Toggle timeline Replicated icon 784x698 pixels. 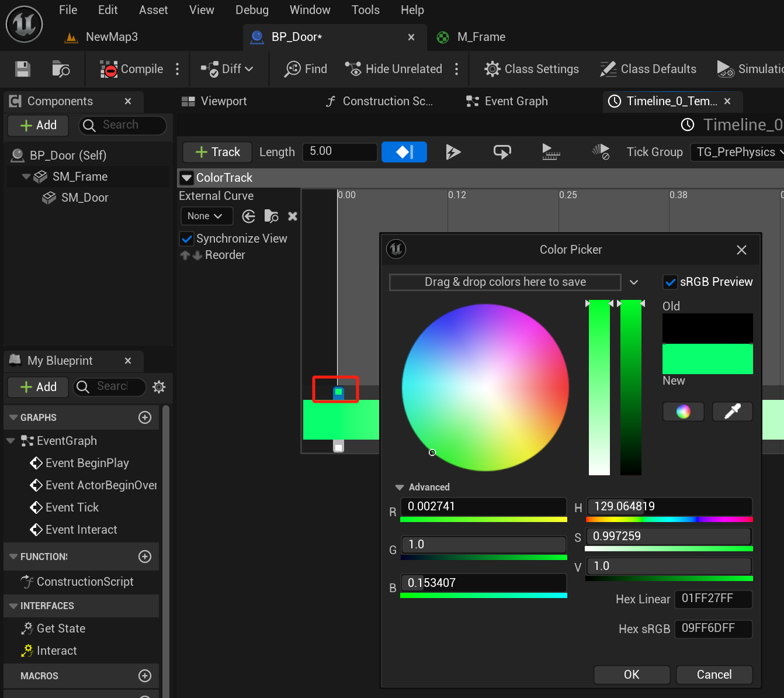550,152
